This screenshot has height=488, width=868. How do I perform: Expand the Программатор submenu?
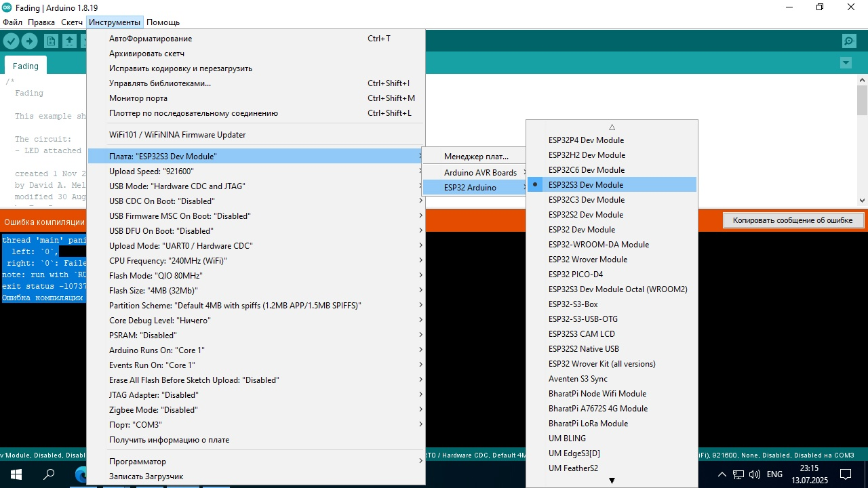[256, 462]
